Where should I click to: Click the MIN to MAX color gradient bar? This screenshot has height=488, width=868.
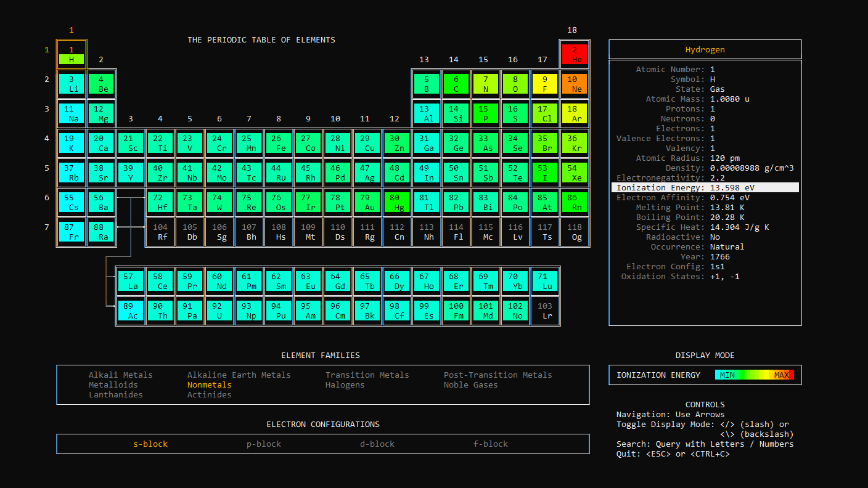755,374
